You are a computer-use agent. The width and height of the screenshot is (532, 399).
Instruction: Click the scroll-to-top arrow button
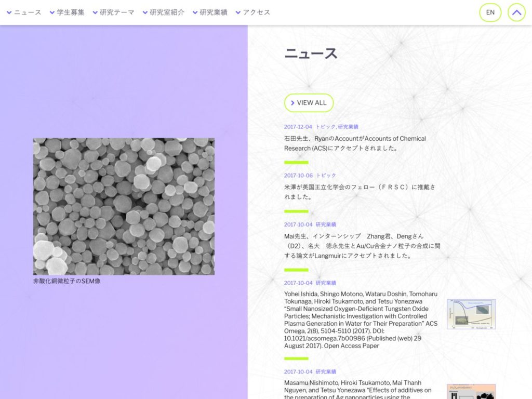point(516,12)
